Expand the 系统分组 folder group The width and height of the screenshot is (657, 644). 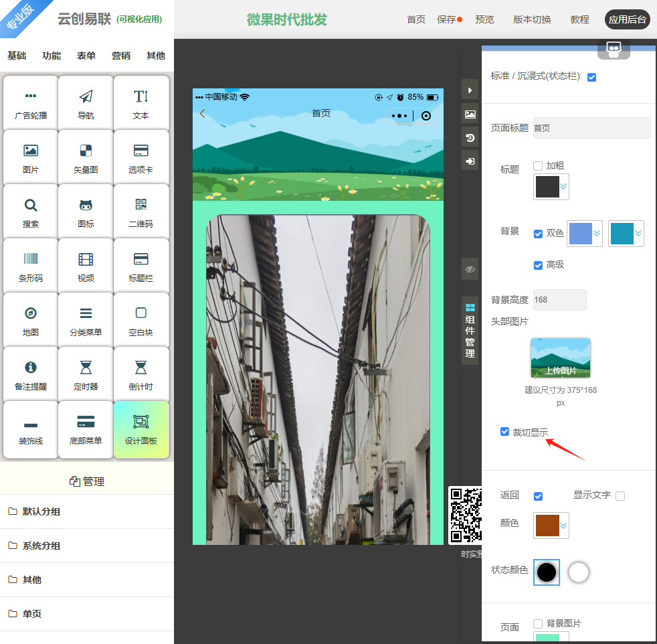tap(41, 546)
